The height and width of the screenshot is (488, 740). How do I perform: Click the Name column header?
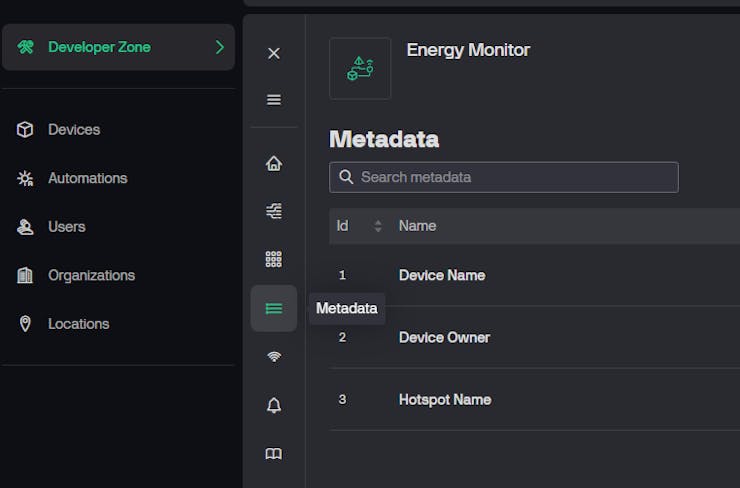[x=417, y=226]
